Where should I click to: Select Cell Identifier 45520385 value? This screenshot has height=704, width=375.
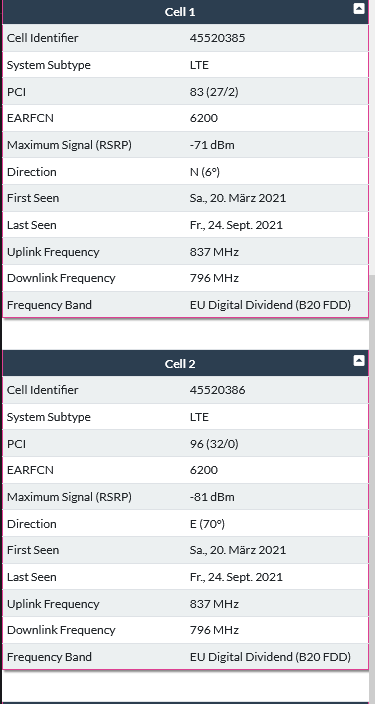click(217, 38)
